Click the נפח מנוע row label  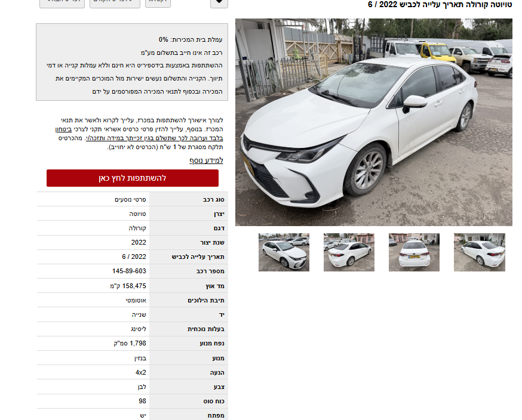pyautogui.click(x=212, y=343)
